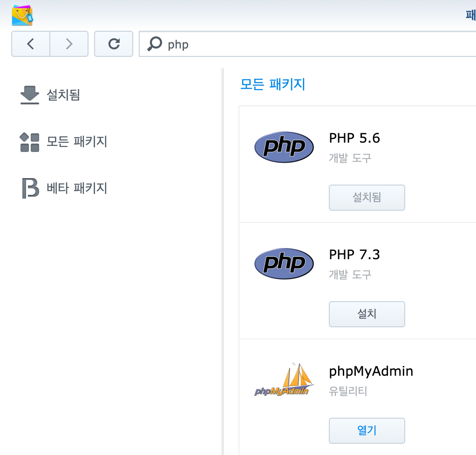Screen dimensions: 476x455
Task: Click the phpMyAdmin package title
Action: click(x=371, y=372)
